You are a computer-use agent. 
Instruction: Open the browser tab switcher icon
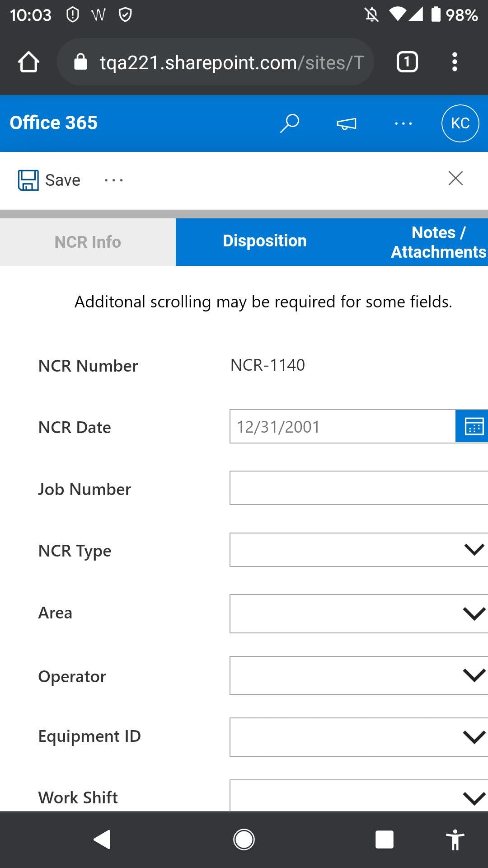[x=407, y=62]
